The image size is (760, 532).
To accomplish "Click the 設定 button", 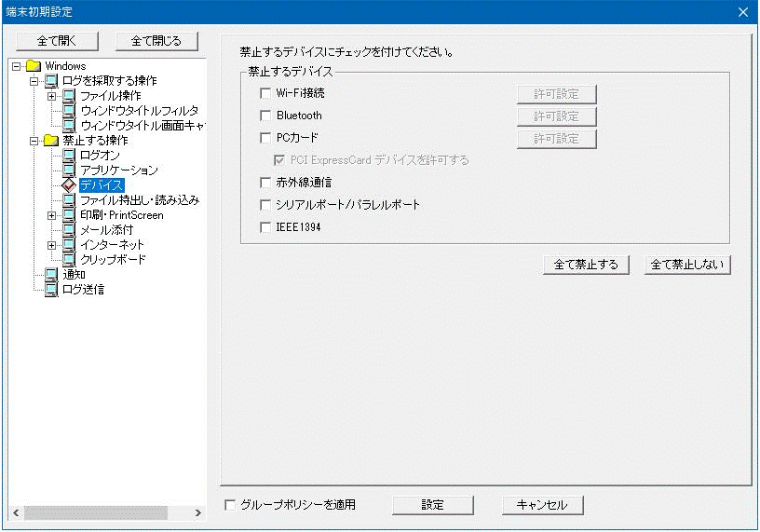I will click(433, 505).
